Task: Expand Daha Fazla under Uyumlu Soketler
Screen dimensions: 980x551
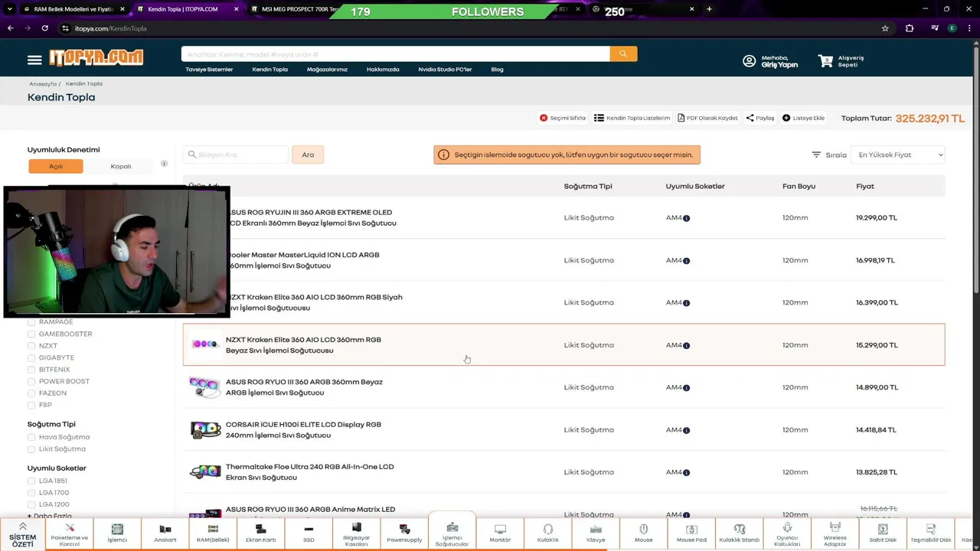Action: tap(49, 516)
